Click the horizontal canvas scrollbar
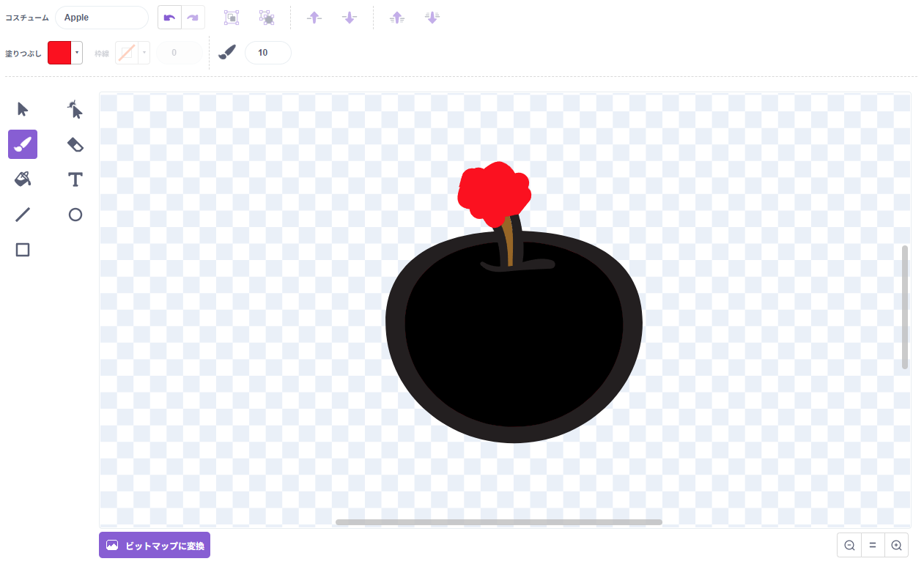 point(499,522)
